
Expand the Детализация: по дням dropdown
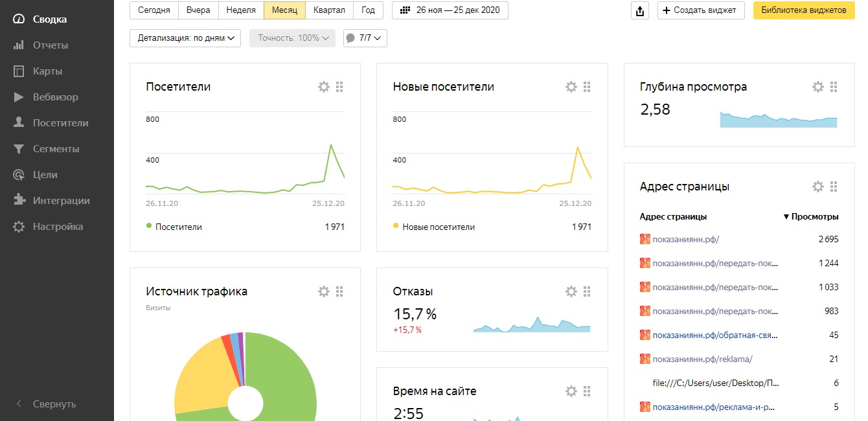coord(185,38)
